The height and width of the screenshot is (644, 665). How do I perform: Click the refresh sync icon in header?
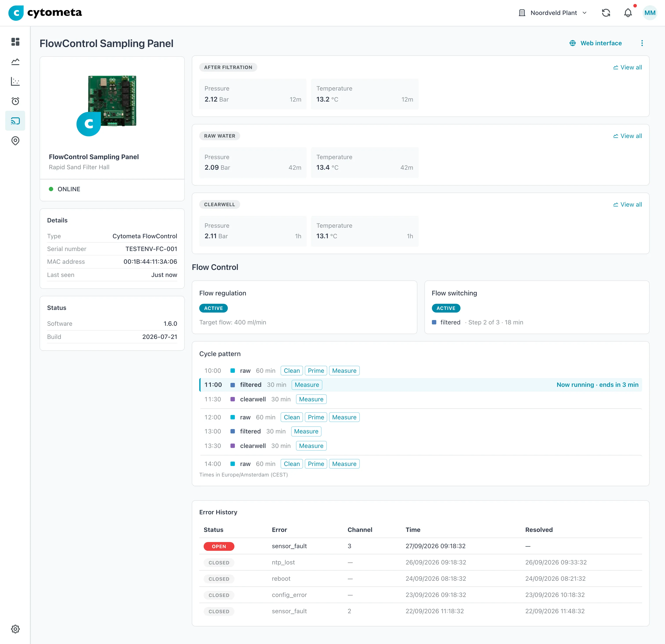point(606,13)
